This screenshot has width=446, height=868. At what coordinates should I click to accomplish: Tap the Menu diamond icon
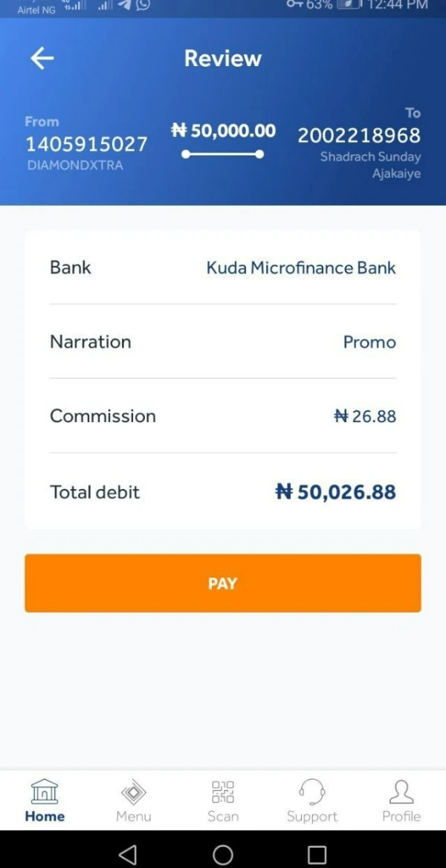[134, 791]
